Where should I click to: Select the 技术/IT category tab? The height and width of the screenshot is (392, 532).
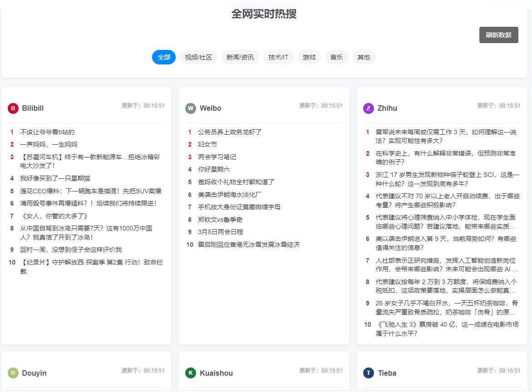pos(278,57)
